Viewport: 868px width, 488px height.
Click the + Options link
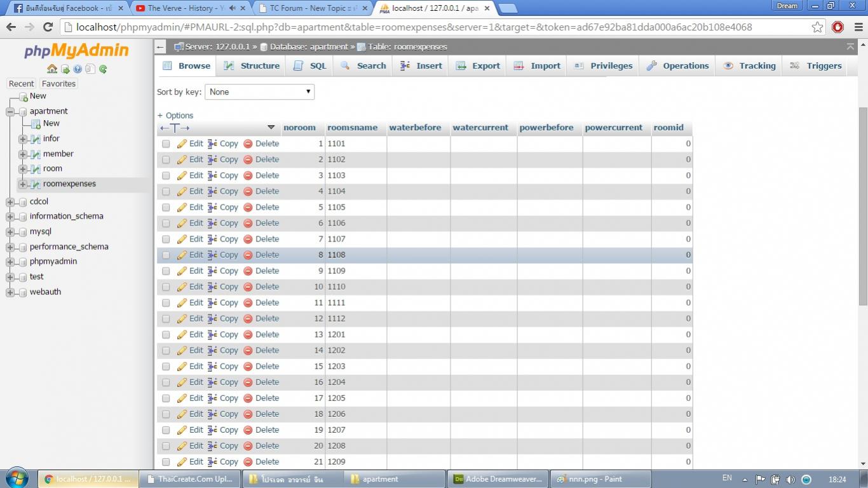[x=175, y=115]
